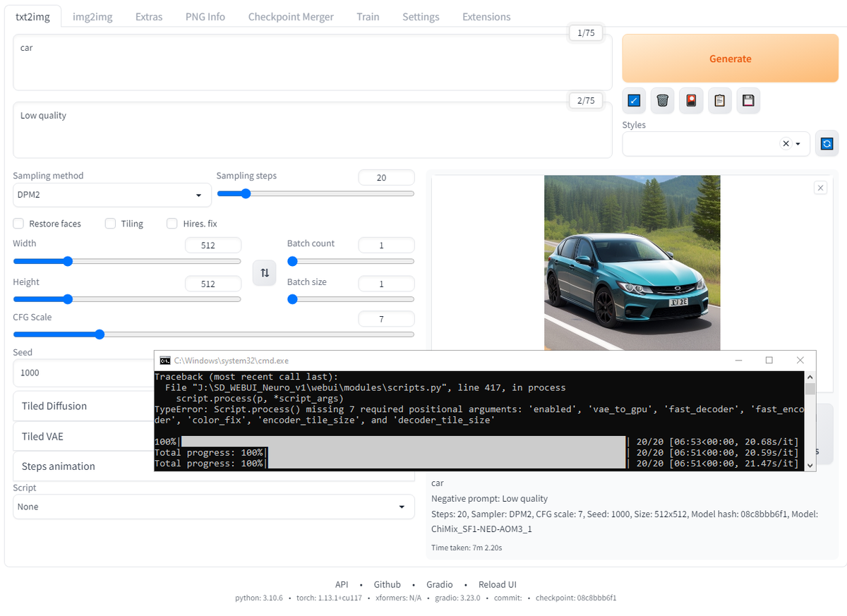Screen dimensions: 847x616
Task: Adjust the Batch count slider
Action: click(x=351, y=261)
